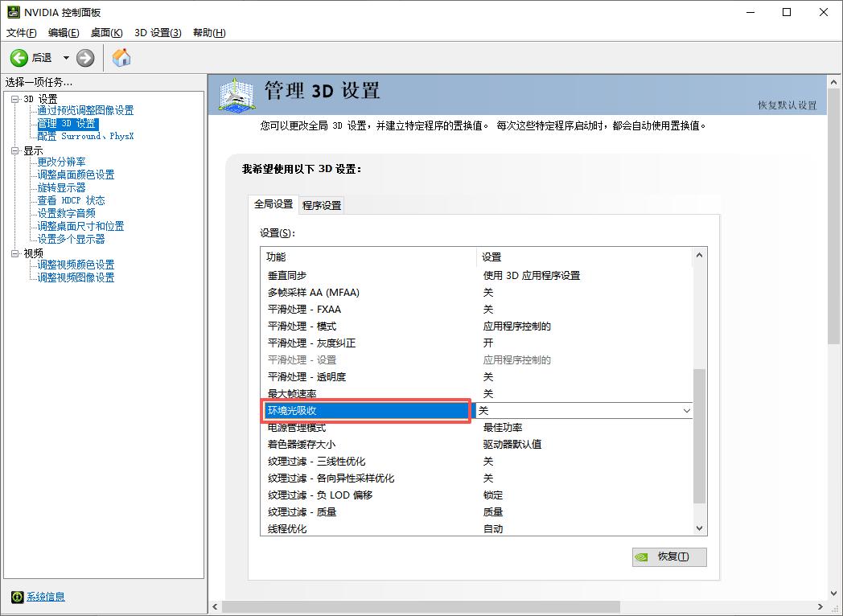This screenshot has height=616, width=843.
Task: Open the 编辑(E) menu
Action: [64, 33]
